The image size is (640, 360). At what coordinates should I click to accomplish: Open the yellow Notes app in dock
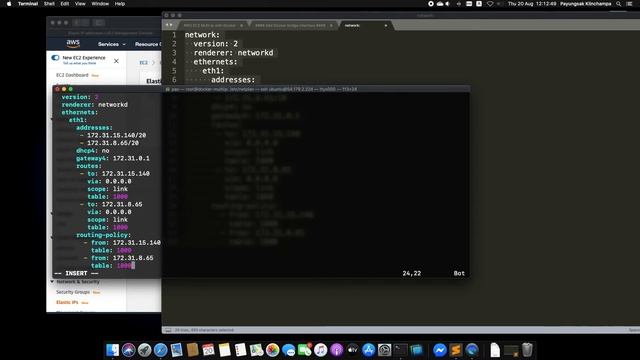224,350
